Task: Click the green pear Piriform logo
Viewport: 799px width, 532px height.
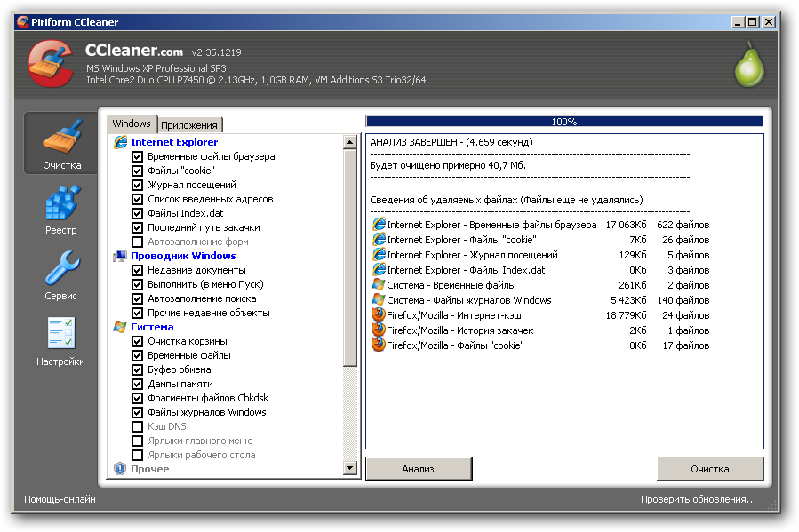Action: click(749, 64)
